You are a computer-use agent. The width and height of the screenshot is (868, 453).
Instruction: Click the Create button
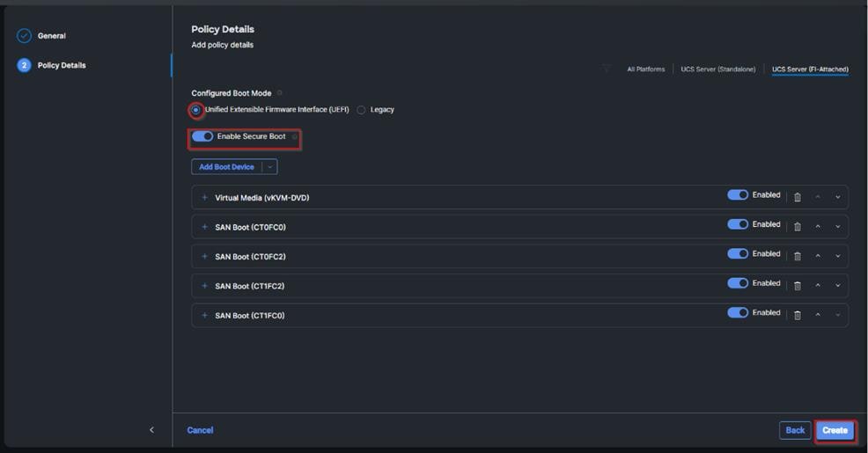point(835,430)
